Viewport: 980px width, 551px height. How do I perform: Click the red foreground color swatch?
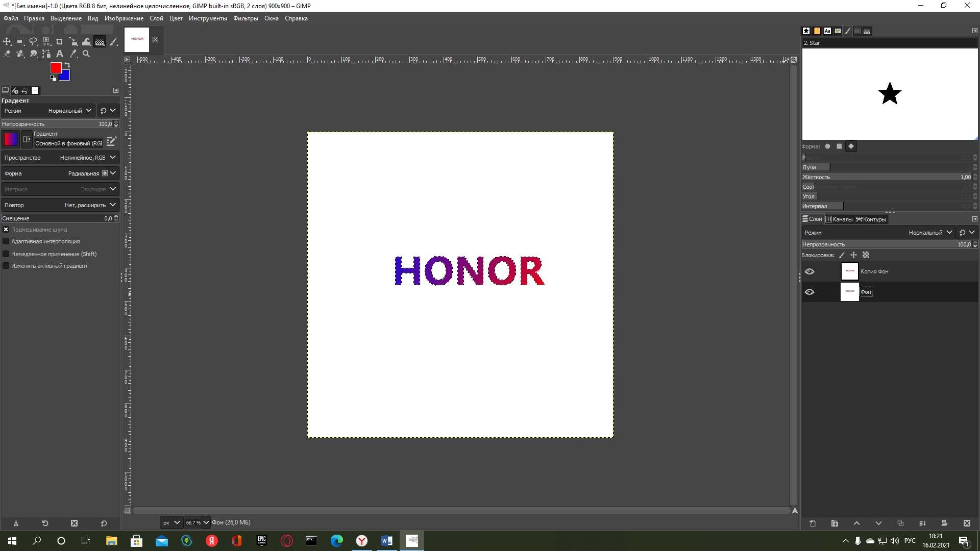click(x=55, y=67)
